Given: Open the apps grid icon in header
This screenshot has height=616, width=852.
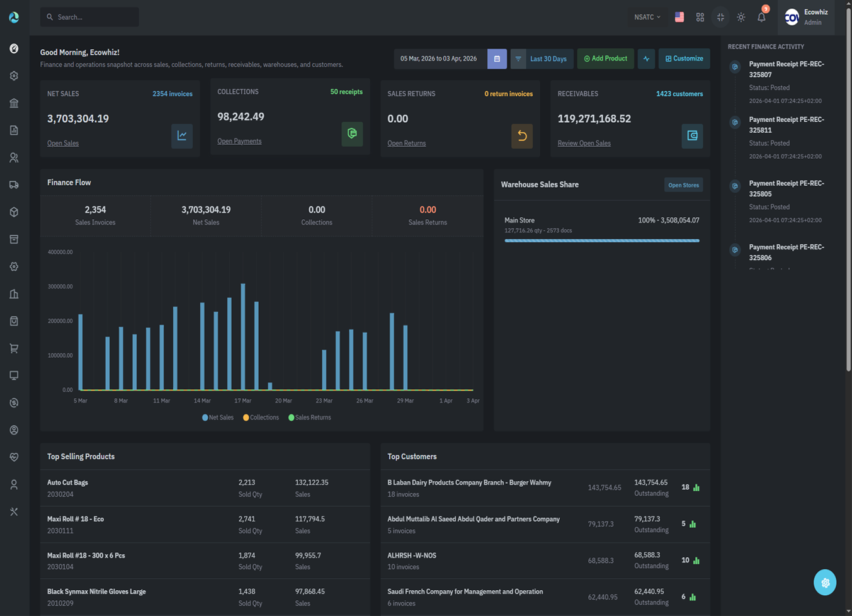Looking at the screenshot, I should (700, 18).
